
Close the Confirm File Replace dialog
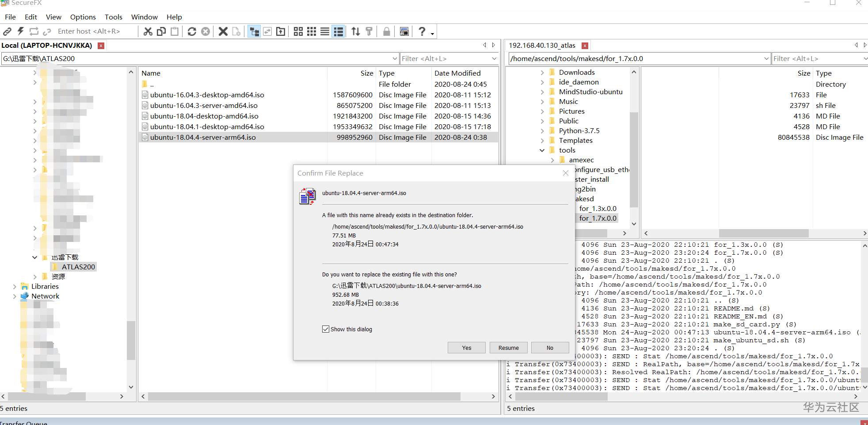(566, 173)
